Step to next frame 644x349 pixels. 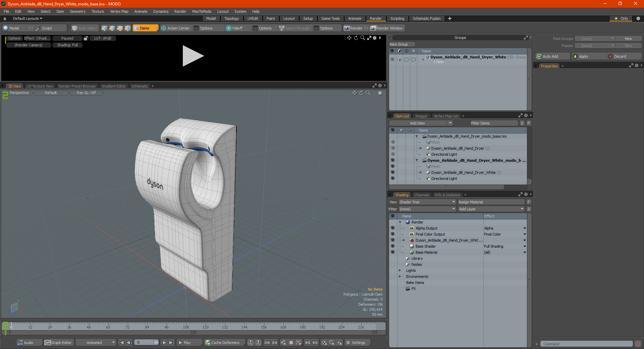tap(163, 343)
